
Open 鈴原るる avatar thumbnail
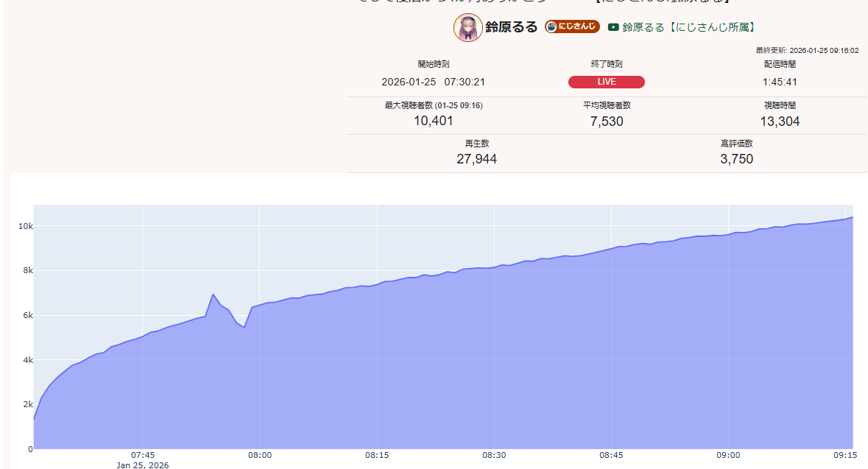pos(467,28)
